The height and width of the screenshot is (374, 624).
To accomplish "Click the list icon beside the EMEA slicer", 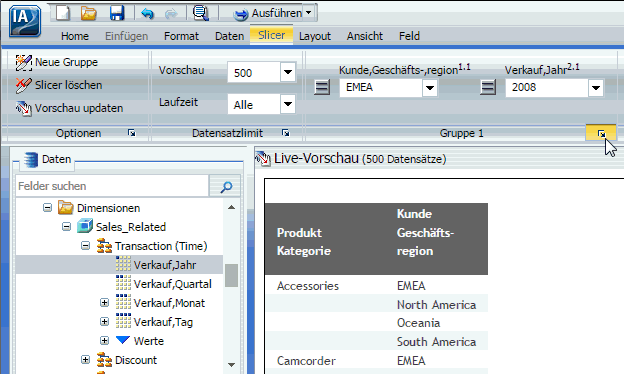I will tap(322, 87).
